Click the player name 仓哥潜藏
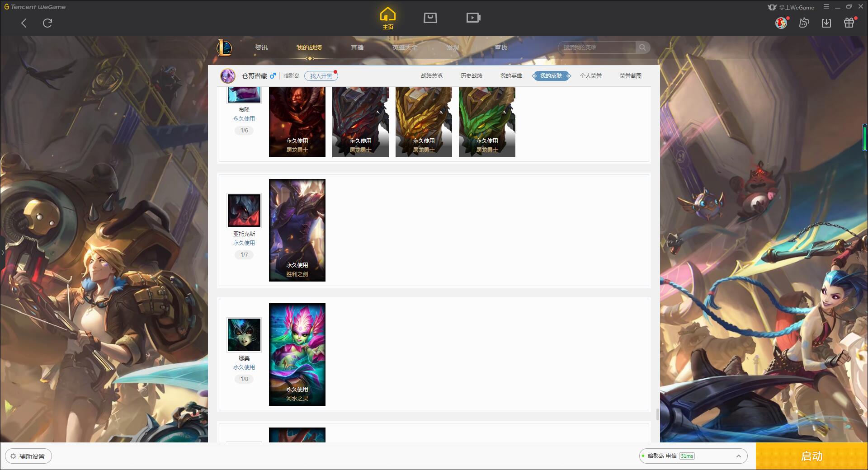This screenshot has height=470, width=868. coord(255,76)
